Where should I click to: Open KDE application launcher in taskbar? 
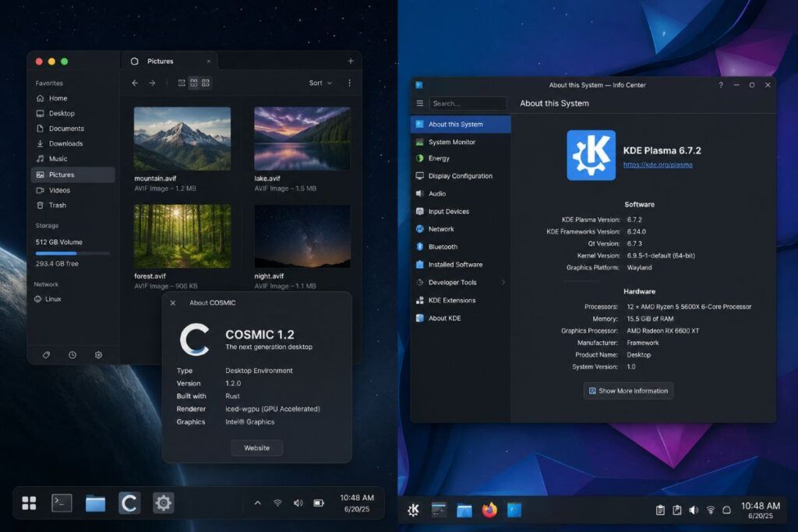413,509
